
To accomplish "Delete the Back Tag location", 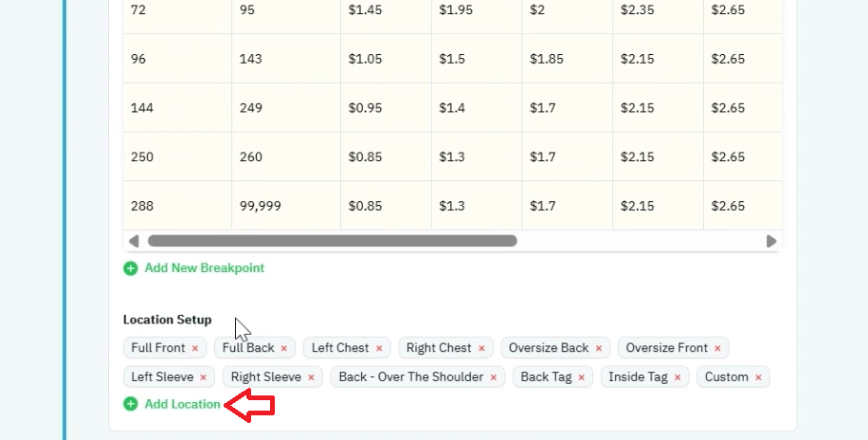I will point(581,377).
